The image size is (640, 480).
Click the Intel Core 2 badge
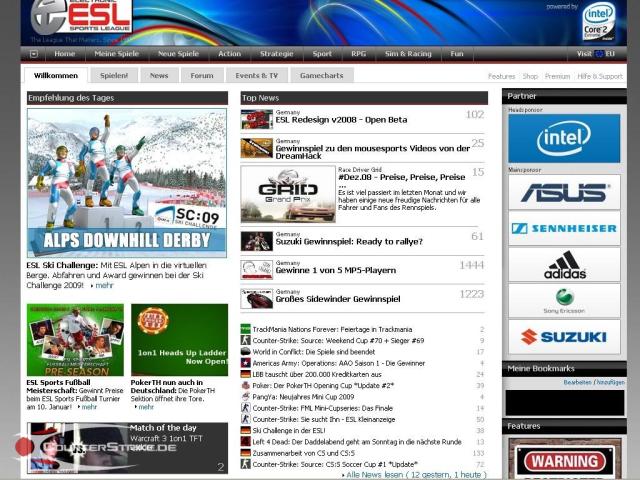pyautogui.click(x=599, y=21)
